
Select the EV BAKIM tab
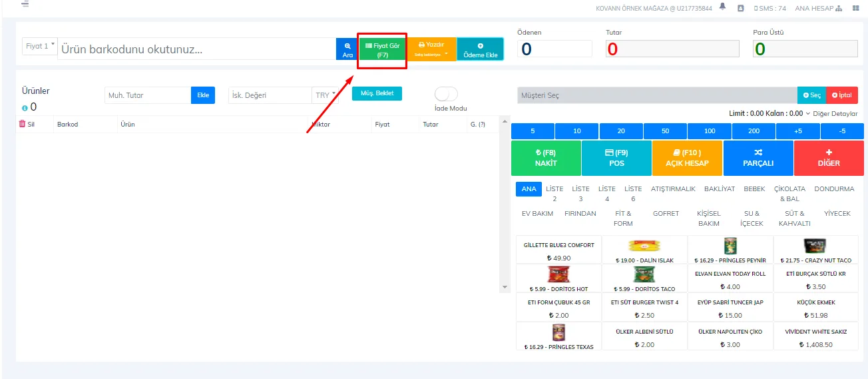coord(538,214)
